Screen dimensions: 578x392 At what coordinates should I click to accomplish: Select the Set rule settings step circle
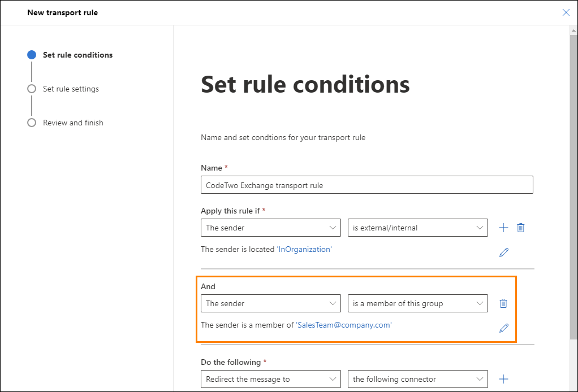[32, 89]
